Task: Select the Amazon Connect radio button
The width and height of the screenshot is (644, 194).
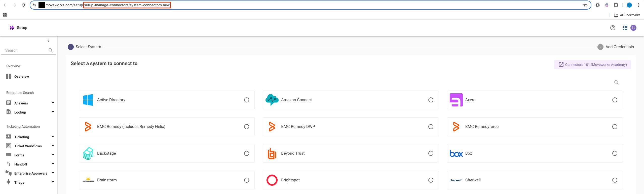Action: [431, 100]
